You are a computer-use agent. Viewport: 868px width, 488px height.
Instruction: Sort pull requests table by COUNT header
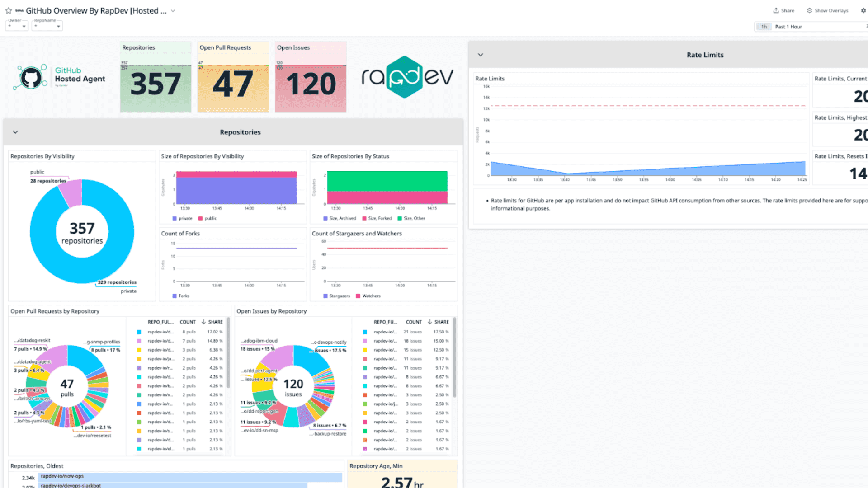(188, 322)
